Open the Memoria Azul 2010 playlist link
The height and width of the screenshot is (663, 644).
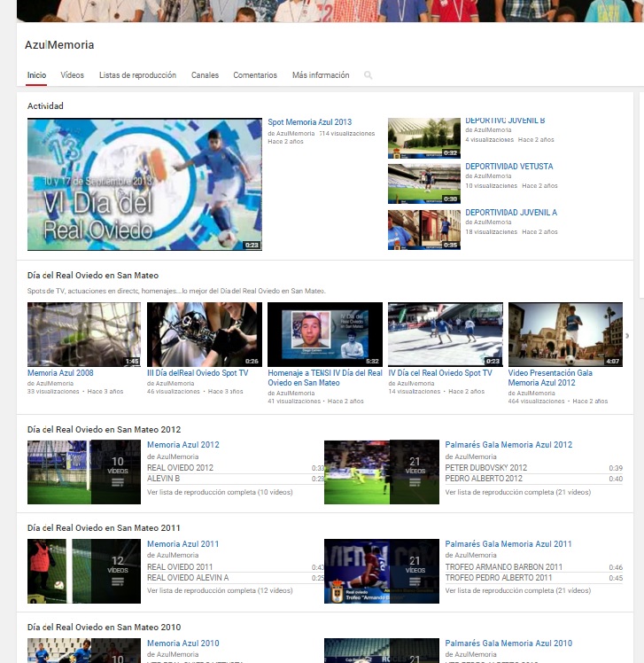pyautogui.click(x=183, y=643)
